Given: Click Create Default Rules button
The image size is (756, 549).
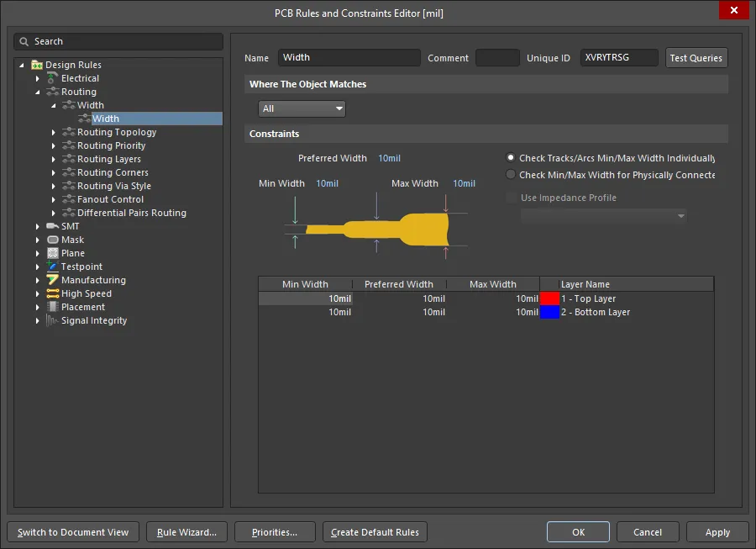Looking at the screenshot, I should 375,532.
